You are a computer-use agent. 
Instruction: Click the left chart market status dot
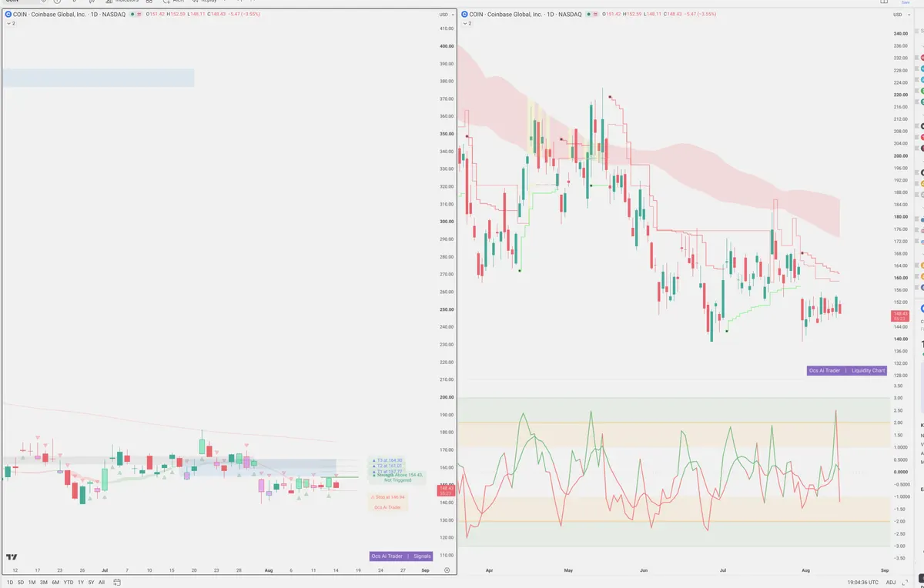133,15
